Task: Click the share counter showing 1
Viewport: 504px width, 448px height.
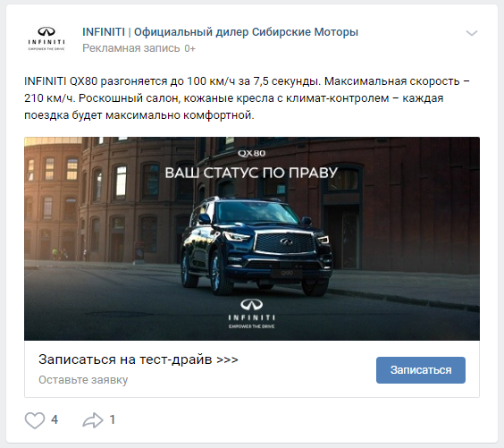Action: (113, 419)
